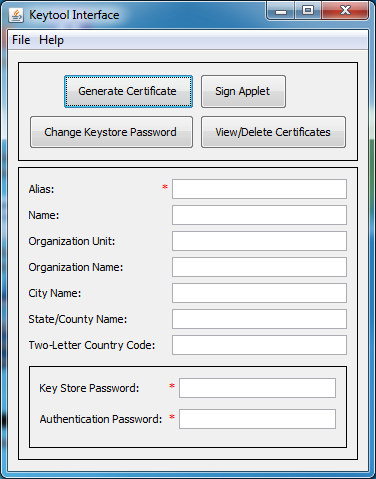The image size is (376, 479).
Task: Open View/Delete Certificates
Action: coord(273,132)
